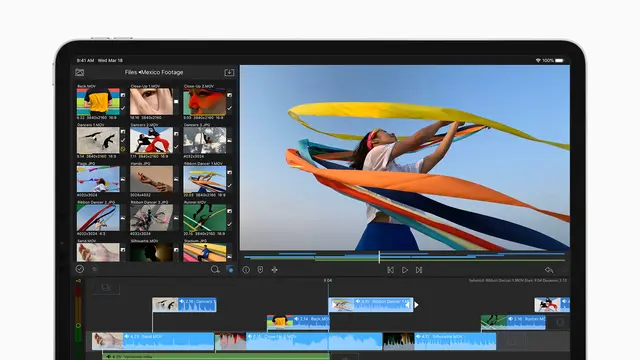Select the Dancers 3.JPG library thumbnail

204,140
